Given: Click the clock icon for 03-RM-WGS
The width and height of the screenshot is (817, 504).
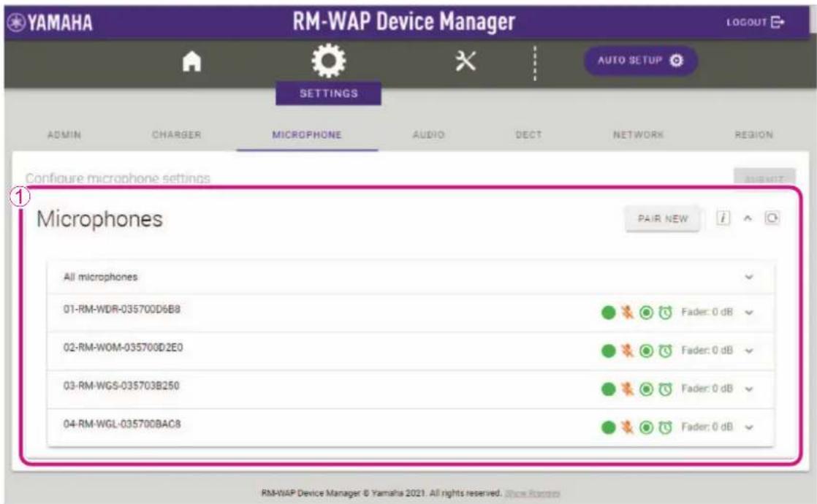Looking at the screenshot, I should coord(666,389).
